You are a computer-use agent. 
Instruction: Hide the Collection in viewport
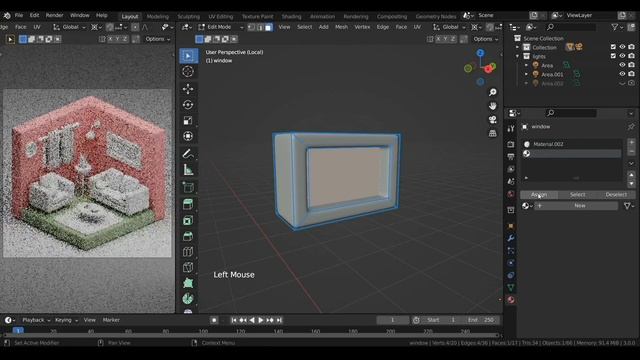622,47
